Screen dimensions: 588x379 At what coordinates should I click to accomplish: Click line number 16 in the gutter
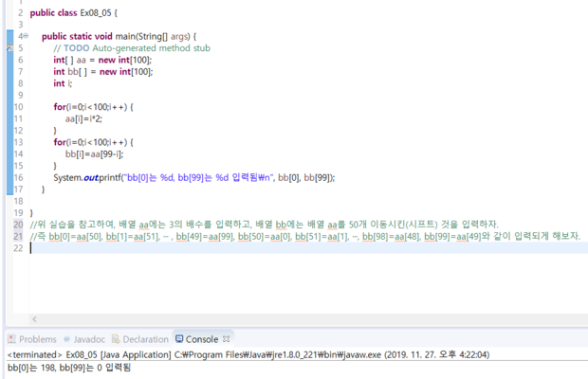(x=18, y=177)
